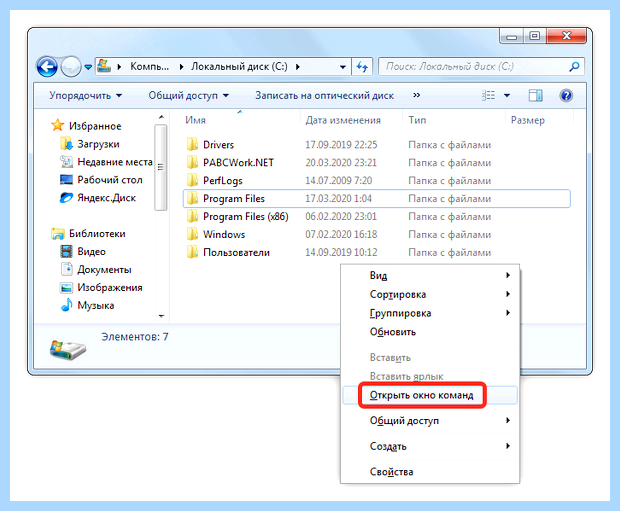
Task: Sort files by the Дата изменения column
Action: pyautogui.click(x=343, y=120)
